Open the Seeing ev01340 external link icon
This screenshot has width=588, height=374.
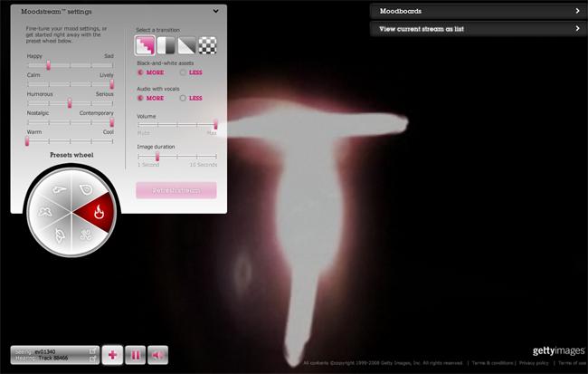[92, 351]
